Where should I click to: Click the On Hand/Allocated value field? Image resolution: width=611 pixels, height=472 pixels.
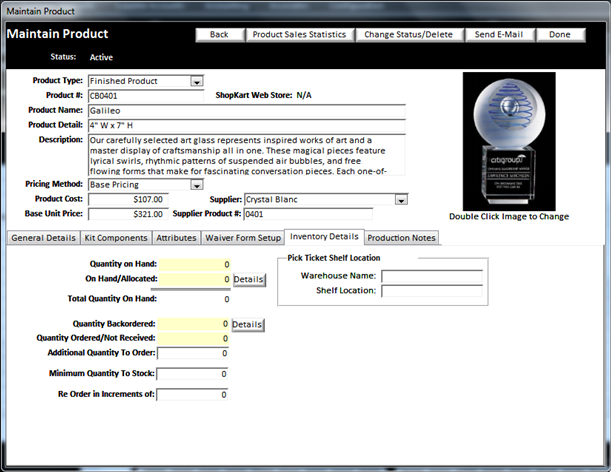click(194, 279)
